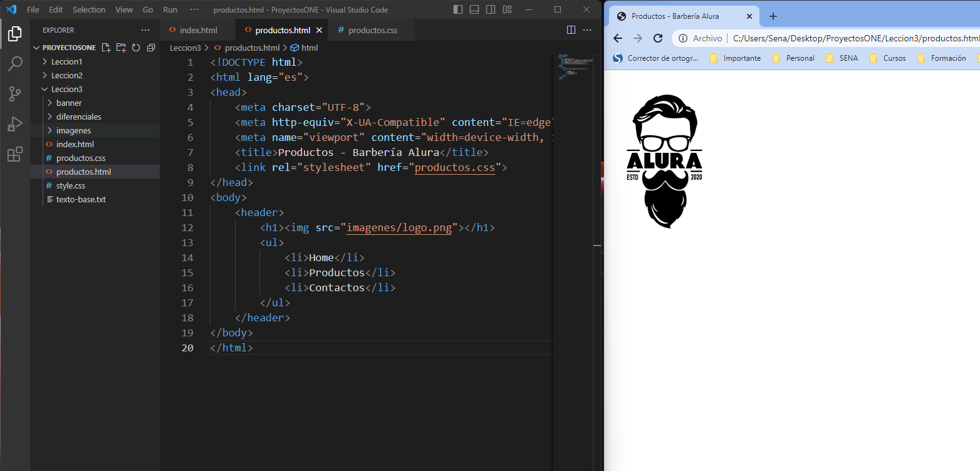Create a new file in PROYECTOSONE
Image resolution: width=980 pixels, height=471 pixels.
[x=106, y=48]
